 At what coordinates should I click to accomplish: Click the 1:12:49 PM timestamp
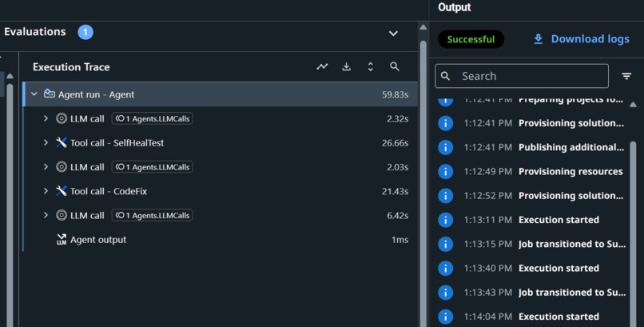(x=488, y=171)
